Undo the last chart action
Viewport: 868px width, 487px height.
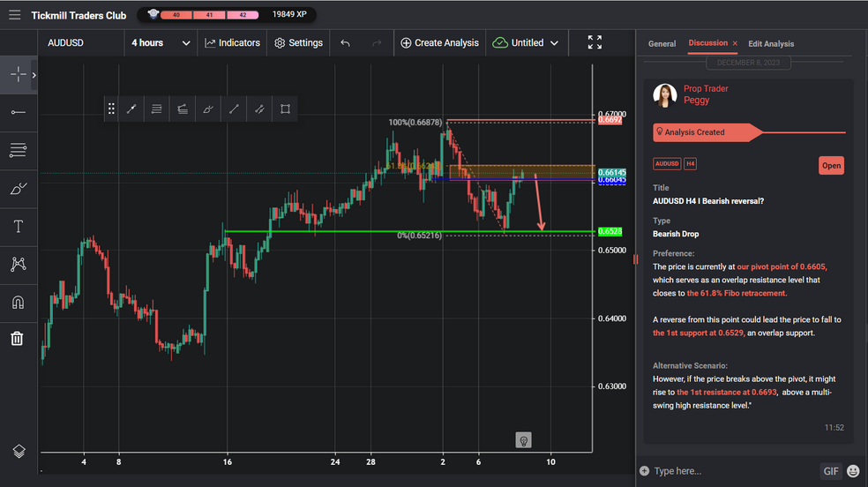345,42
